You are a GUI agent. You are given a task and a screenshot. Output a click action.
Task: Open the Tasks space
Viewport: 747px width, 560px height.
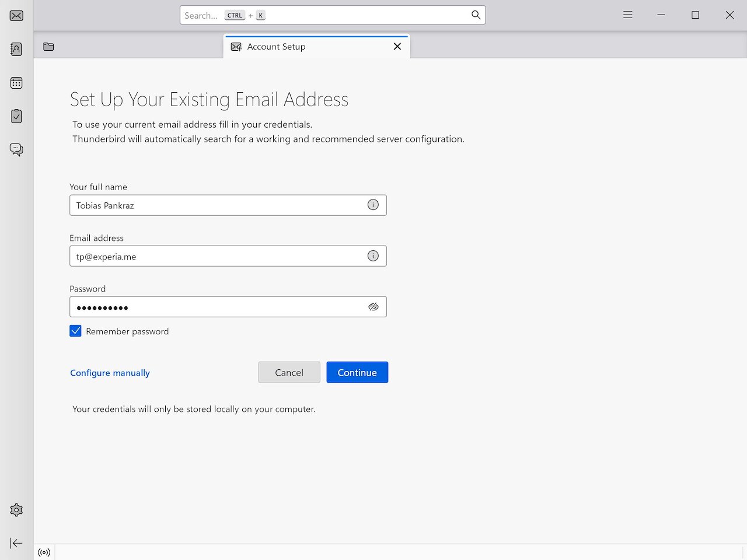[x=16, y=116]
